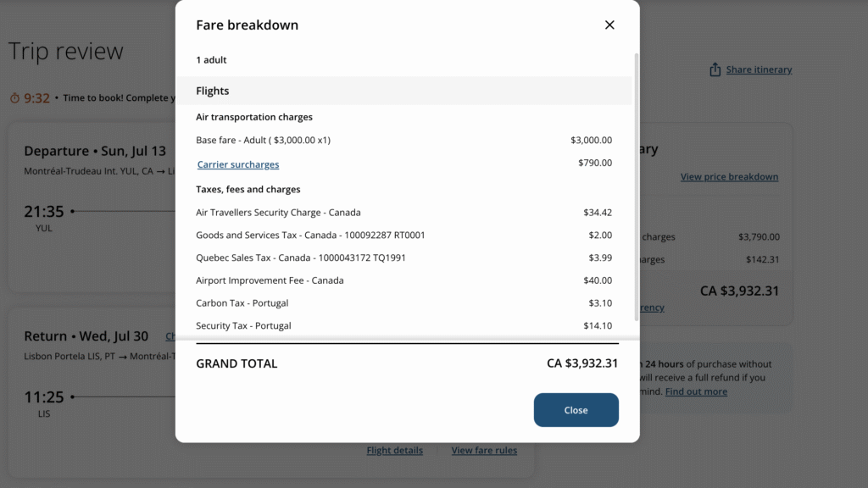Click the Trip review page title

point(66,51)
